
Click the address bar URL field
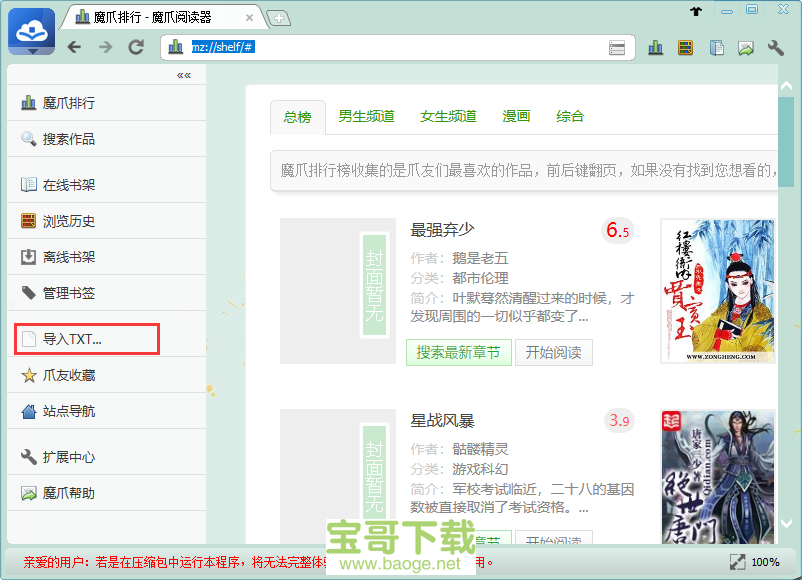pos(400,47)
